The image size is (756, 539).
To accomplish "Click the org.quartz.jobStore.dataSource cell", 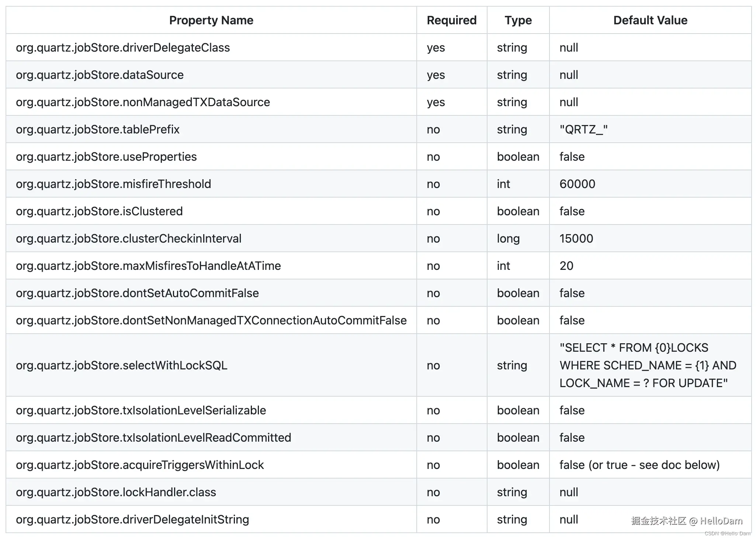I will 100,75.
